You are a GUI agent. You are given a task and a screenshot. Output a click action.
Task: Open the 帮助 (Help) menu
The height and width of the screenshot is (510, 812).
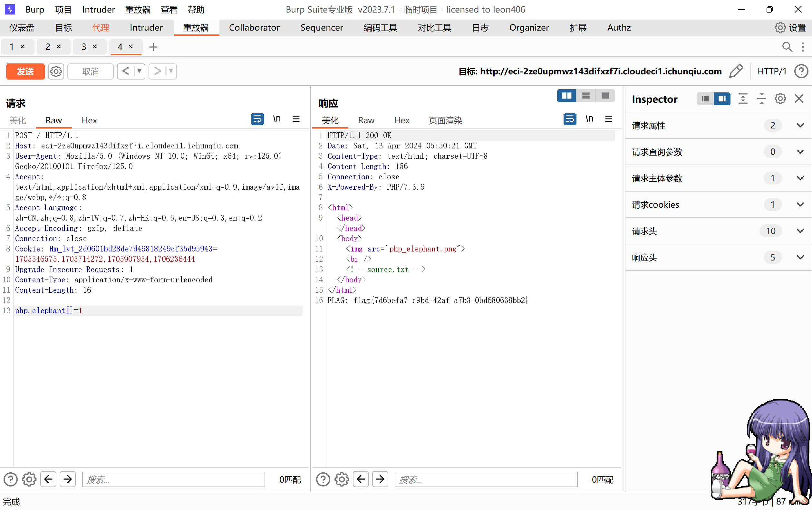pos(196,9)
